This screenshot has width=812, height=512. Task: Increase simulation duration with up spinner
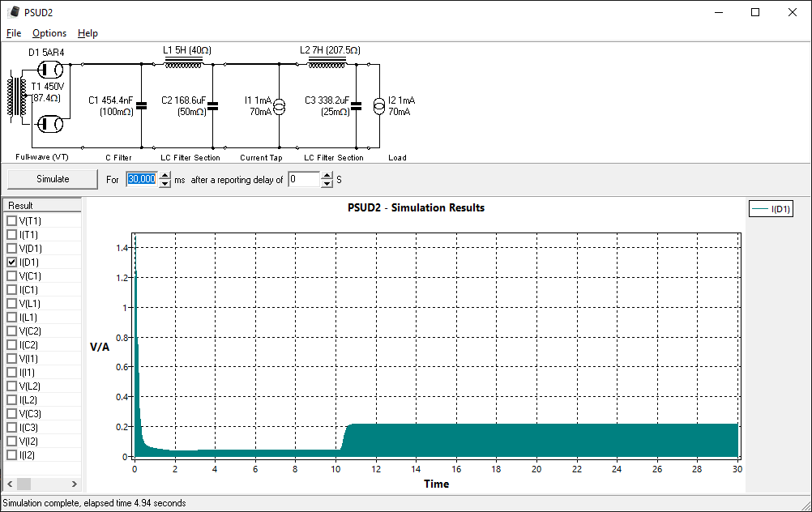(x=165, y=176)
